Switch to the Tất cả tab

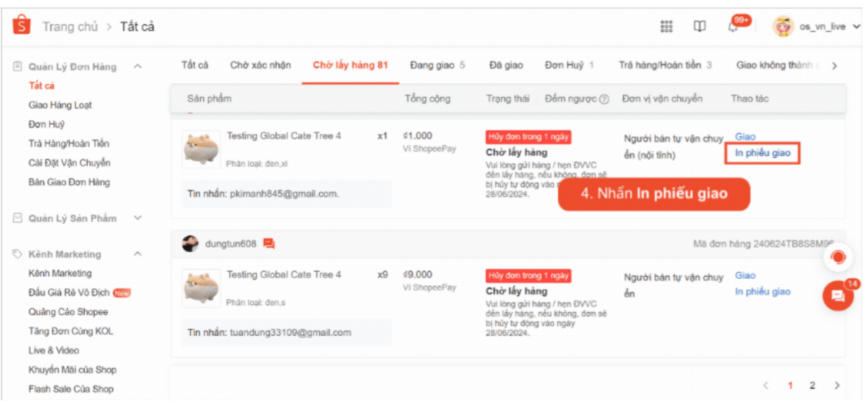[x=195, y=65]
